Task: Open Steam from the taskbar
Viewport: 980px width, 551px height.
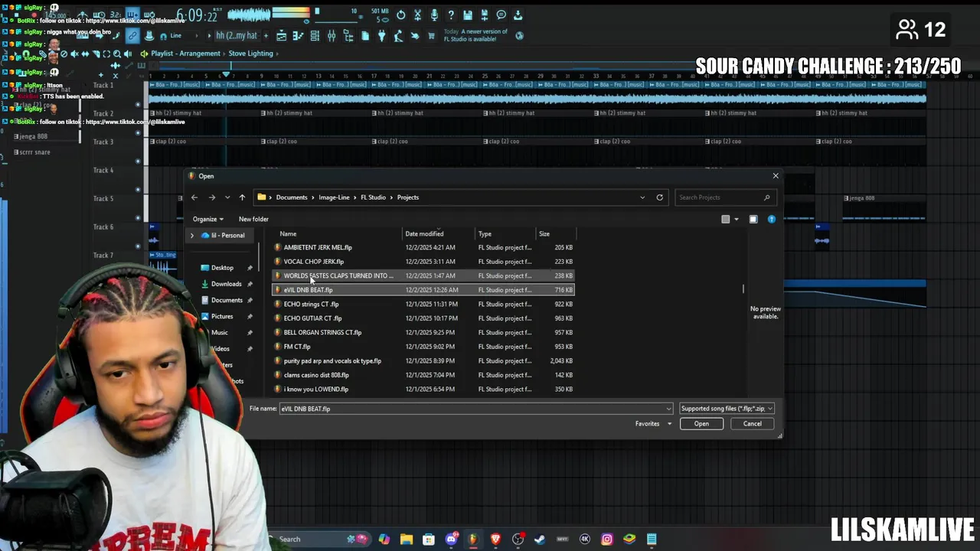Action: (540, 540)
